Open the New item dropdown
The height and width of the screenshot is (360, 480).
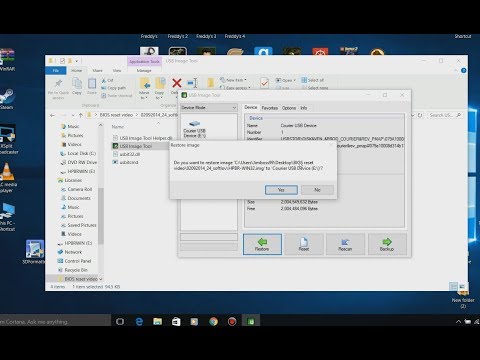click(x=233, y=80)
